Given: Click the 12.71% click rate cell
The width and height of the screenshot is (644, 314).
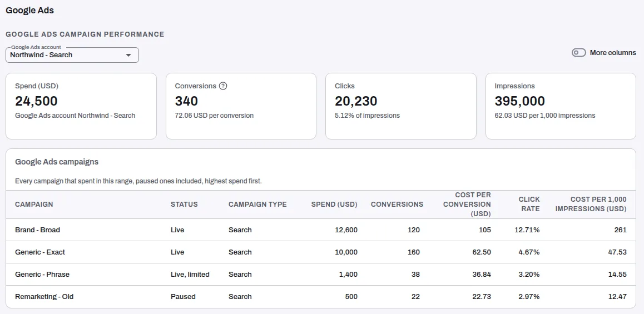Looking at the screenshot, I should 527,230.
